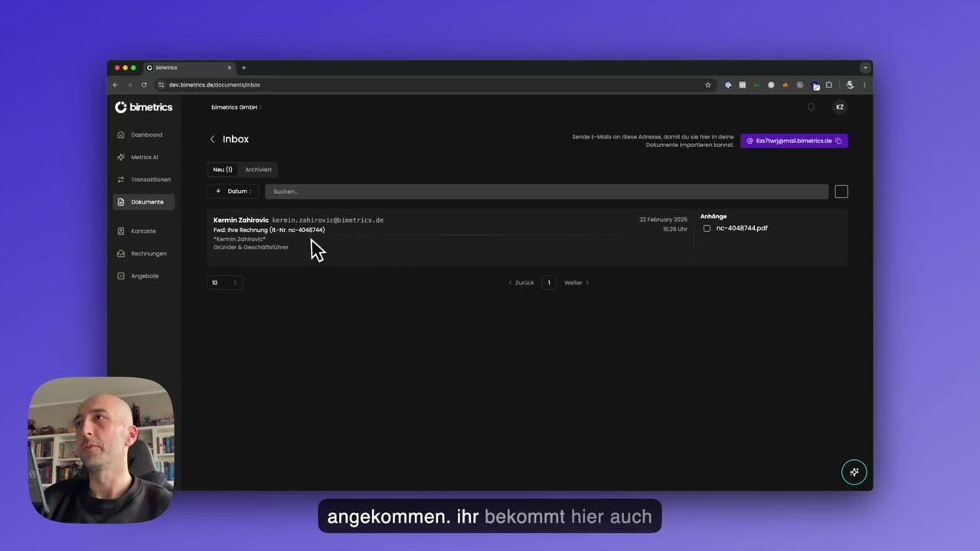Open Kontakte in the sidebar
The height and width of the screenshot is (551, 980).
(x=142, y=231)
